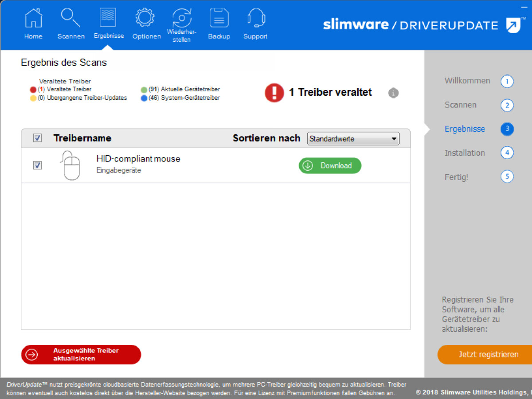Screen dimensions: 532x399
Task: Select the Installation step in sidebar
Action: point(465,153)
